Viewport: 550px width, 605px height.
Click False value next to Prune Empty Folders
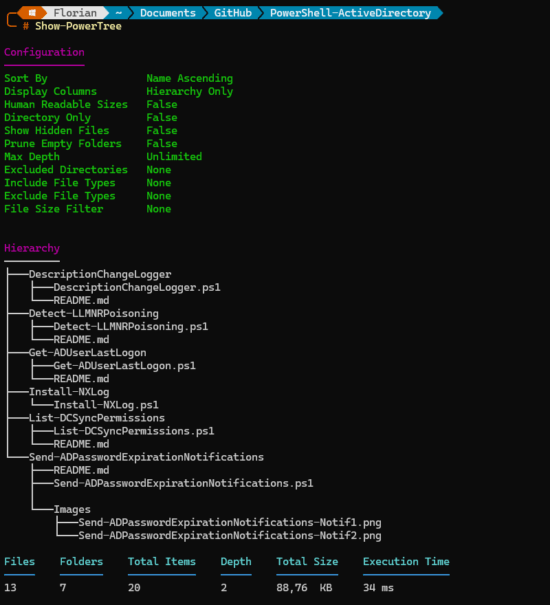point(162,144)
